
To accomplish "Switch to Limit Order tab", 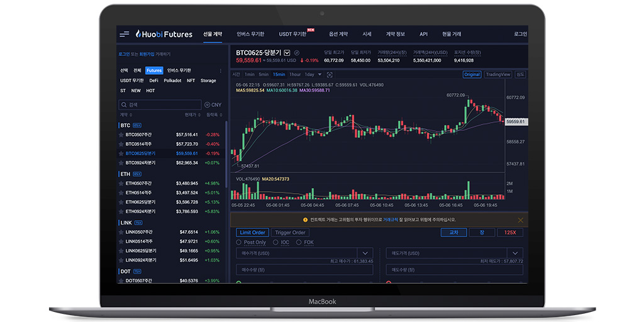I will (253, 233).
